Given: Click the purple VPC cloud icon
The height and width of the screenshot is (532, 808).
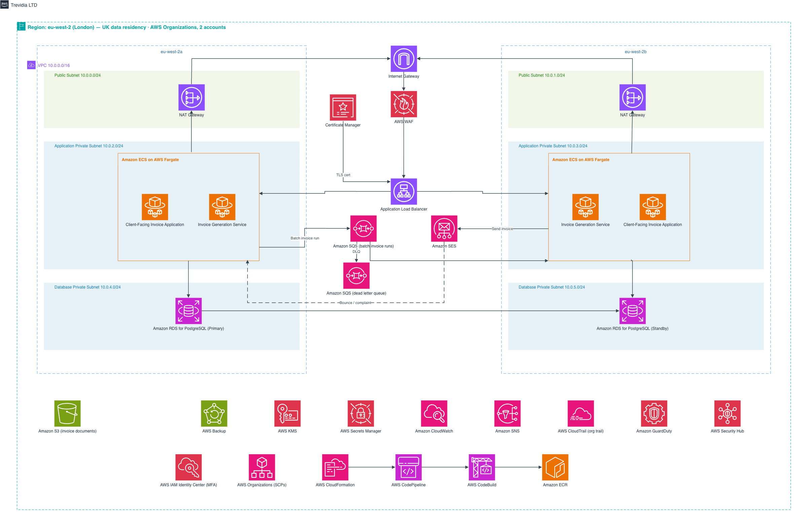Looking at the screenshot, I should click(x=31, y=65).
